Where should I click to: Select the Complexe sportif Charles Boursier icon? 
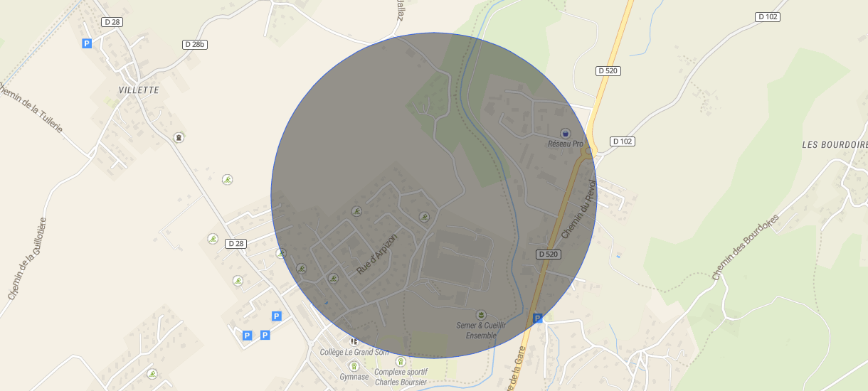tap(400, 361)
